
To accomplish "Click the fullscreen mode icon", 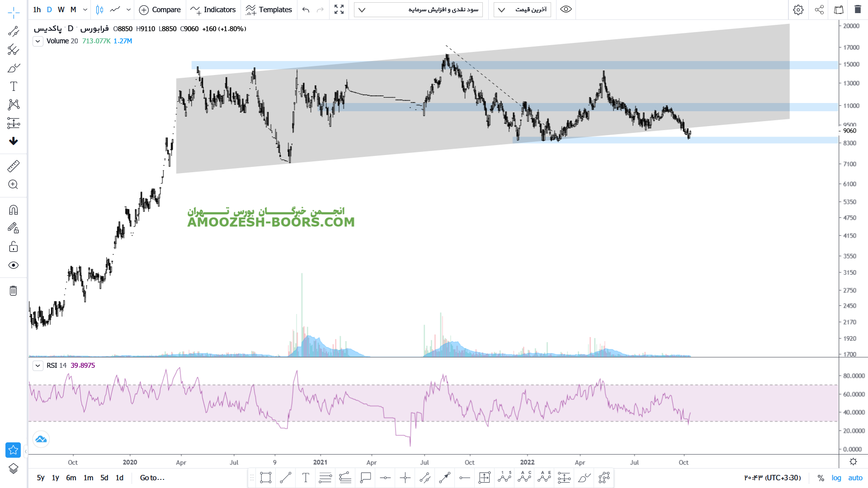I will pos(339,9).
